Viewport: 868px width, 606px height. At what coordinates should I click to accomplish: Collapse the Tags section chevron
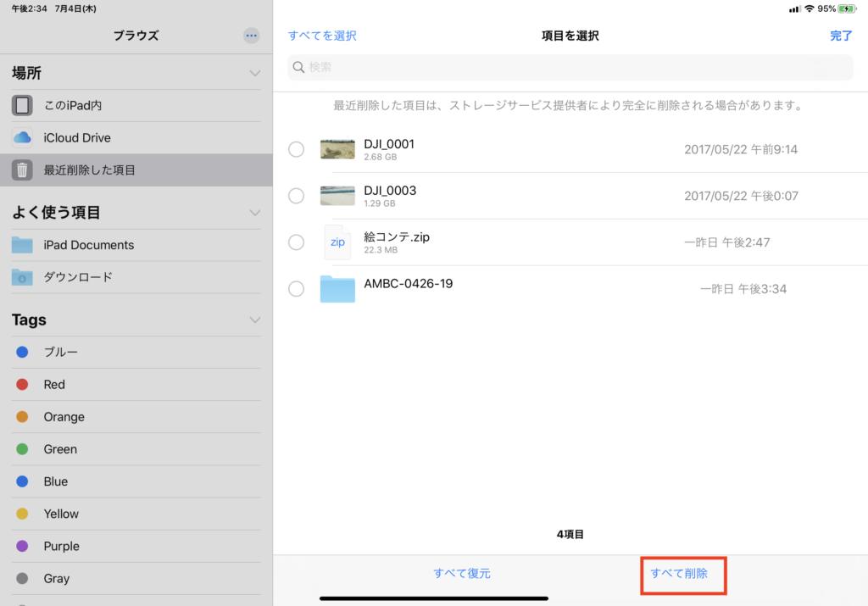click(254, 320)
